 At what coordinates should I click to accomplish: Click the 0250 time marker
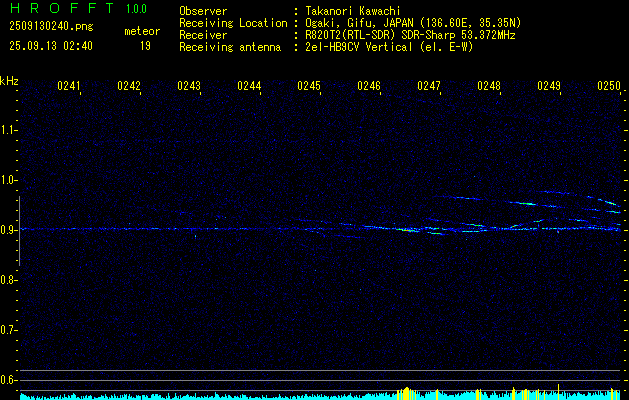tap(609, 86)
